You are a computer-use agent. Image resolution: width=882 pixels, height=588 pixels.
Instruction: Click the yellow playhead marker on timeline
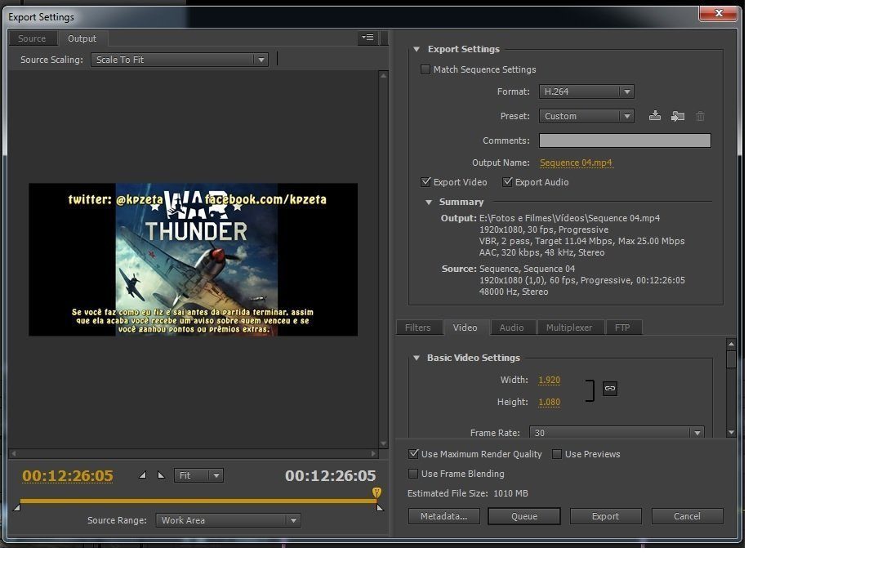pyautogui.click(x=376, y=493)
